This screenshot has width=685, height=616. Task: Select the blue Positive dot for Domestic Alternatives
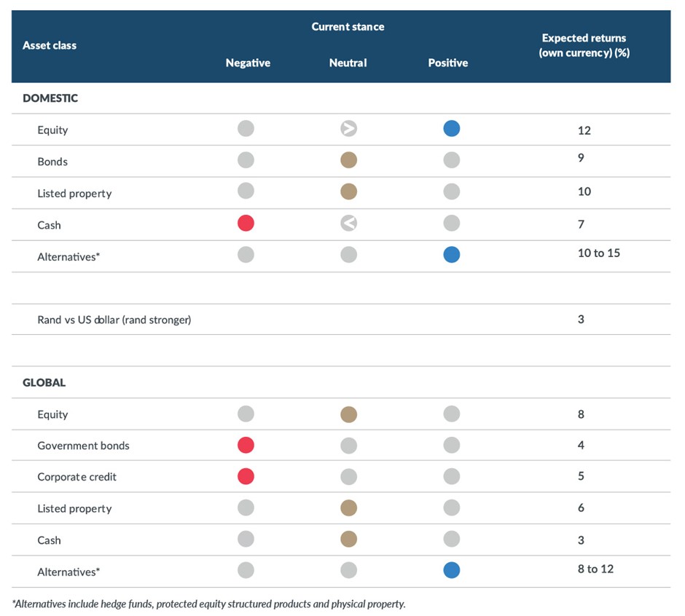click(452, 255)
